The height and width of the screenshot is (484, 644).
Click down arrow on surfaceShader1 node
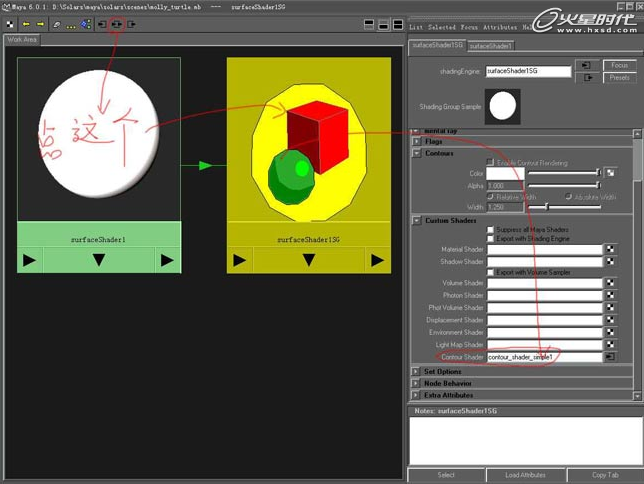99,260
